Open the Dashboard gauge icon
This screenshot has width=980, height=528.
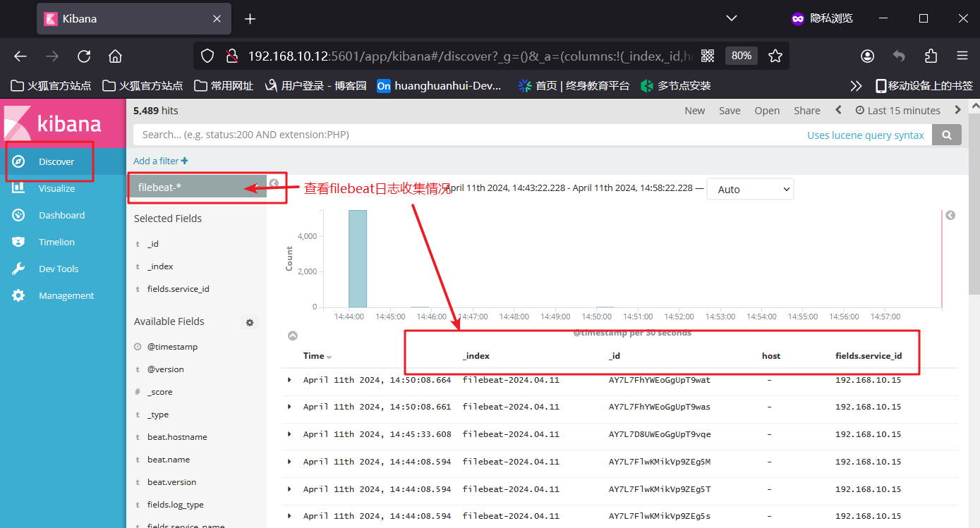(x=19, y=215)
